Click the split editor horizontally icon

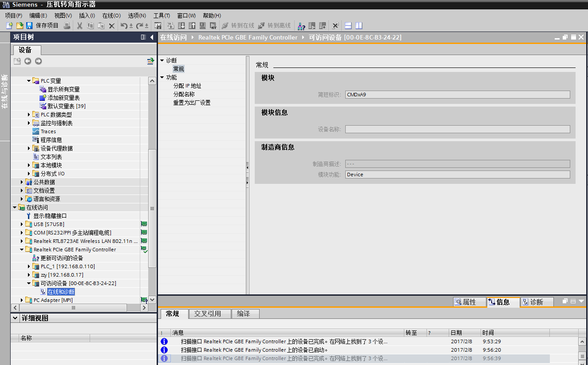(x=348, y=26)
